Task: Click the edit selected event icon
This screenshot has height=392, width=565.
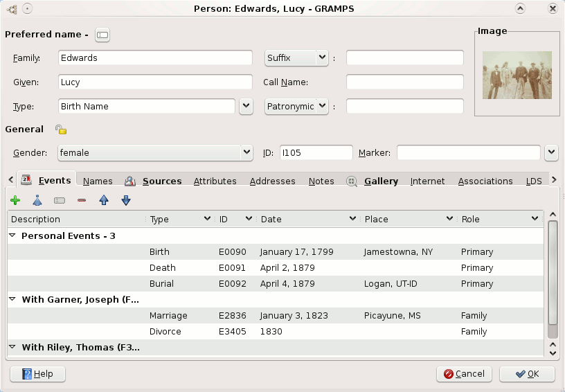Action: click(x=60, y=200)
